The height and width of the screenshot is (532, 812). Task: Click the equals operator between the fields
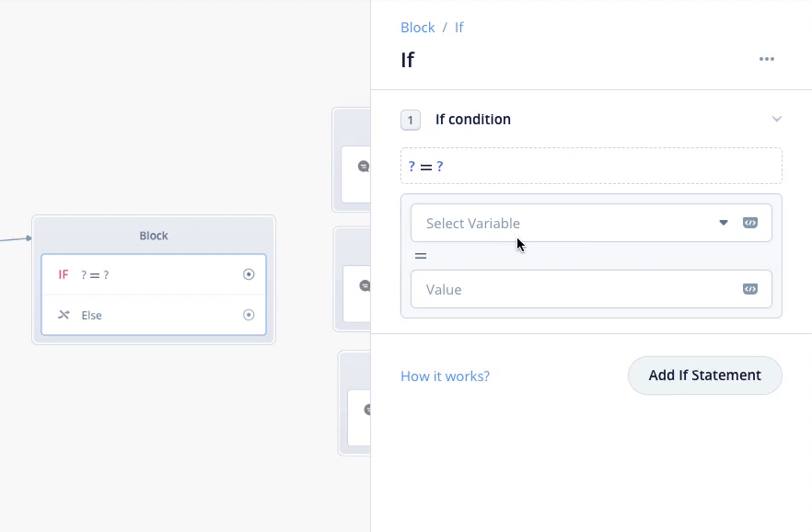421,256
